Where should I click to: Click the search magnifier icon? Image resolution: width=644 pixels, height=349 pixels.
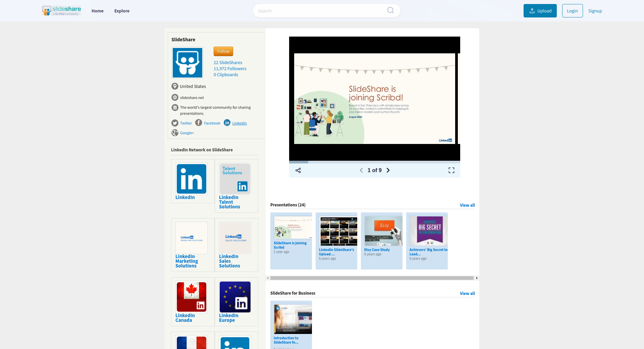click(390, 10)
